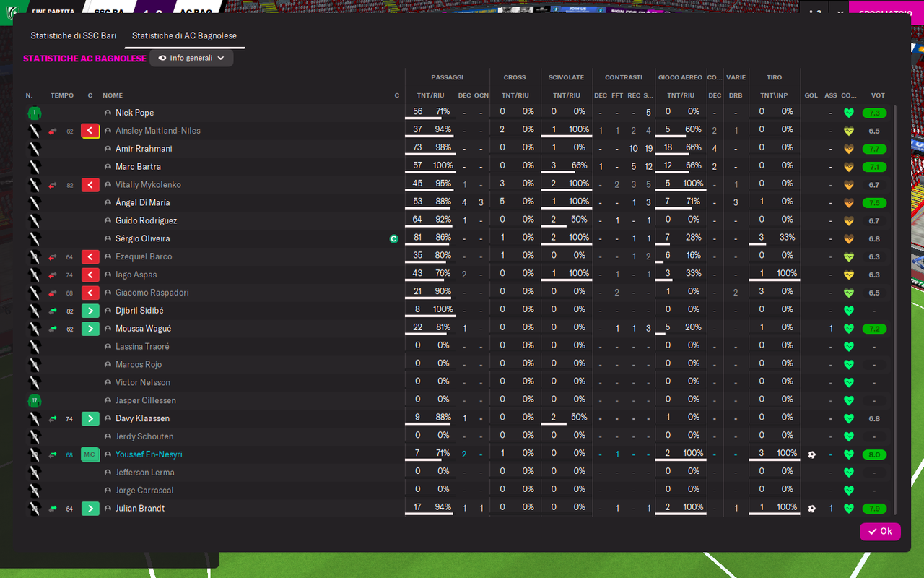Viewport: 924px width, 578px height.
Task: Click the MC position badge for Youssef En-Nesyri
Action: (90, 454)
